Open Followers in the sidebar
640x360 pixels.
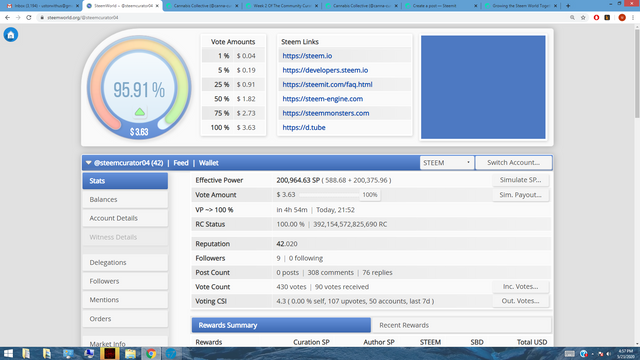125,281
